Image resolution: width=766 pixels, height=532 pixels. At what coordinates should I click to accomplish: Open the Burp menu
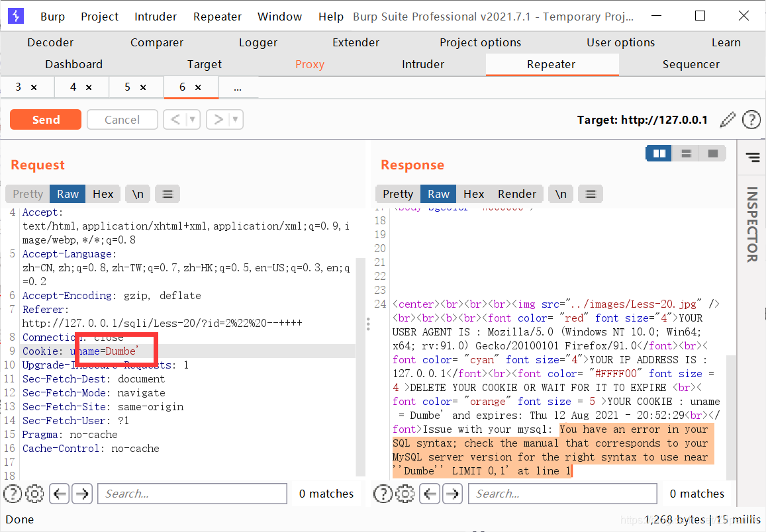click(52, 17)
